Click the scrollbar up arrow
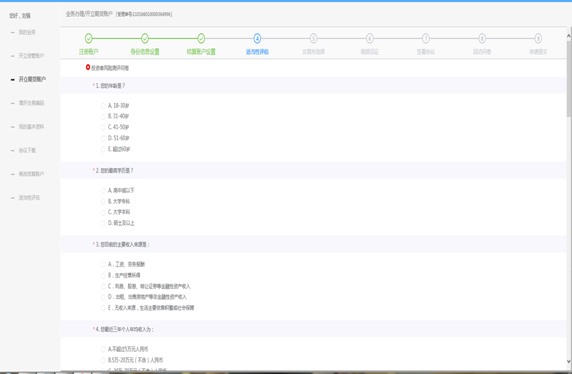The image size is (572, 374). pyautogui.click(x=569, y=36)
